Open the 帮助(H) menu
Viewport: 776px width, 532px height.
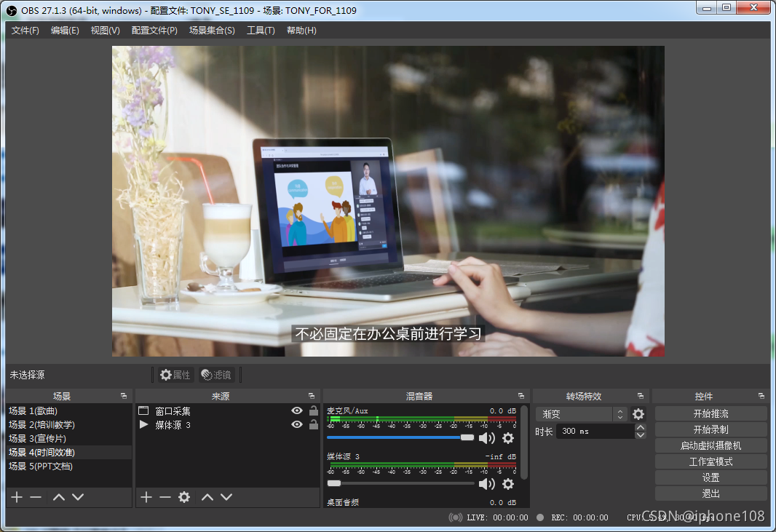pyautogui.click(x=301, y=31)
